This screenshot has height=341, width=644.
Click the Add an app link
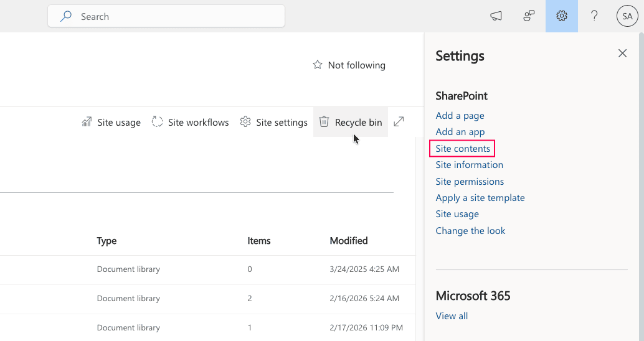coord(460,132)
